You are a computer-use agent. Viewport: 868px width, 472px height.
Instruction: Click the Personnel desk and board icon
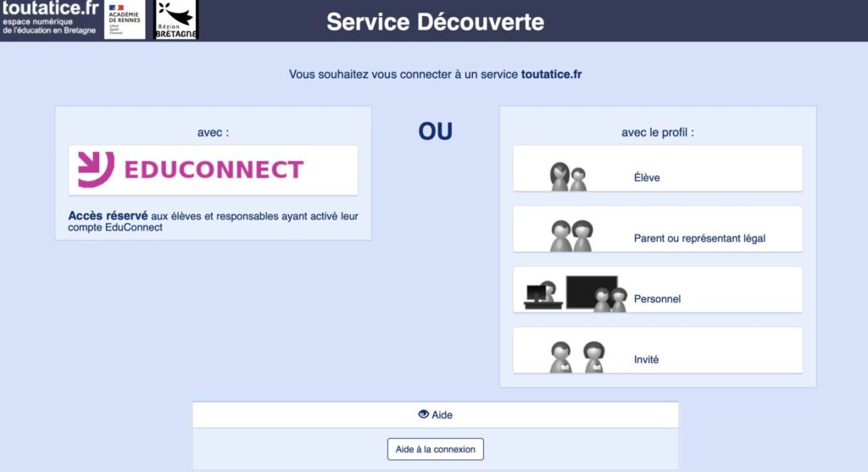pos(576,294)
